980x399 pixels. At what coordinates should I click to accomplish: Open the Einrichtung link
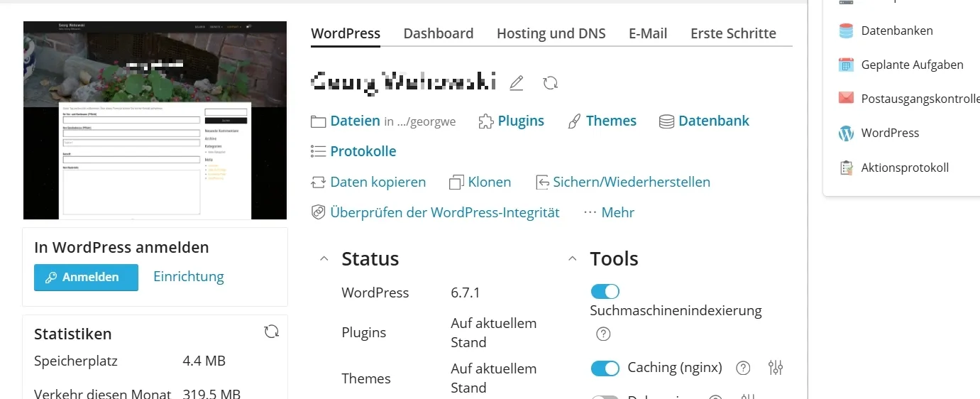(x=189, y=276)
